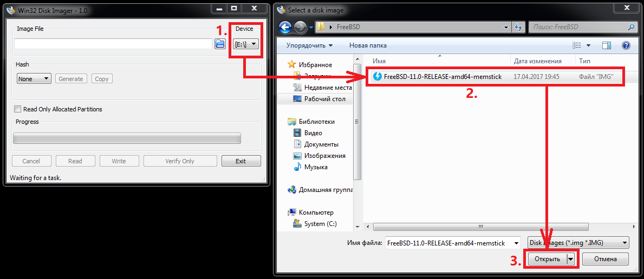Enable Read Only Allocated Partitions checkbox
644x279 pixels.
[x=17, y=109]
